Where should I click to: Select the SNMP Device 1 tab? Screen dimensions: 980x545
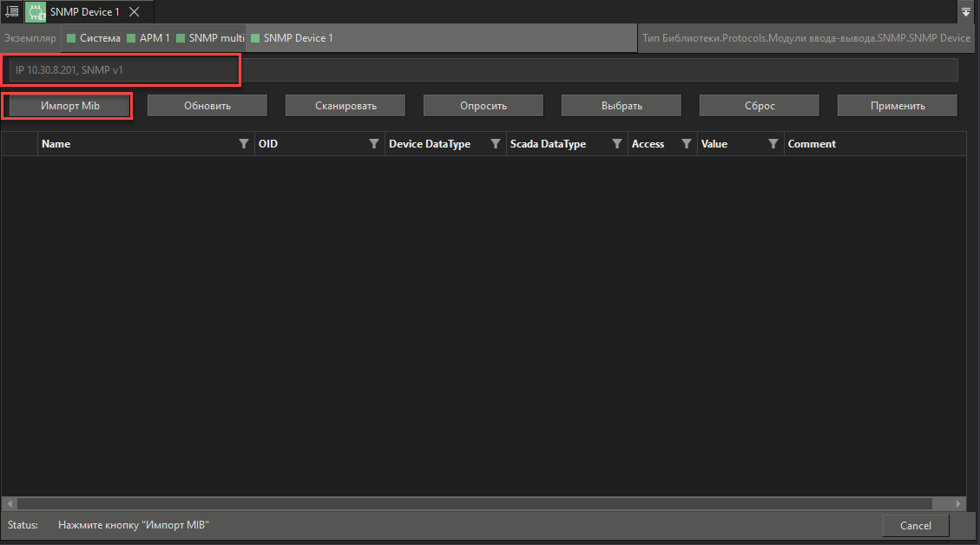click(84, 11)
